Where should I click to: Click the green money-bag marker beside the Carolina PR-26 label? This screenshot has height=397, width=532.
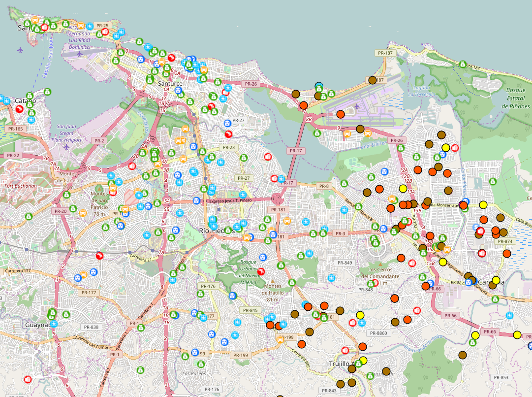pyautogui.click(x=401, y=148)
